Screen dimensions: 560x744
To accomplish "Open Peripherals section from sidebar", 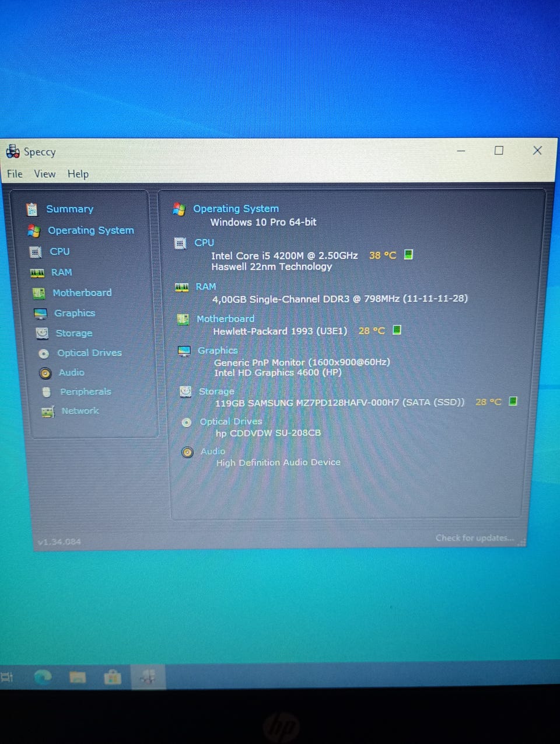I will point(86,392).
